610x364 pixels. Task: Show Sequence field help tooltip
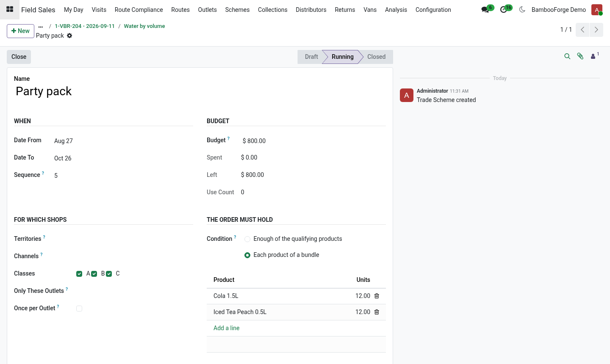[x=43, y=173]
